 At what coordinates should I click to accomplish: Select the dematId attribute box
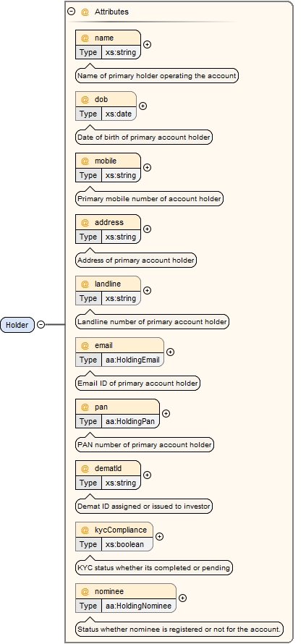click(x=108, y=475)
